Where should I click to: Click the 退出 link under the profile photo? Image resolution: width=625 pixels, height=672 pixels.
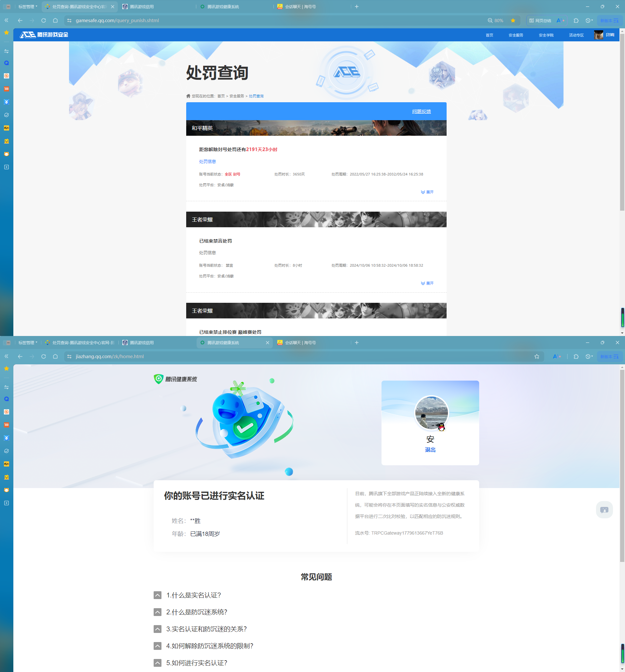430,450
